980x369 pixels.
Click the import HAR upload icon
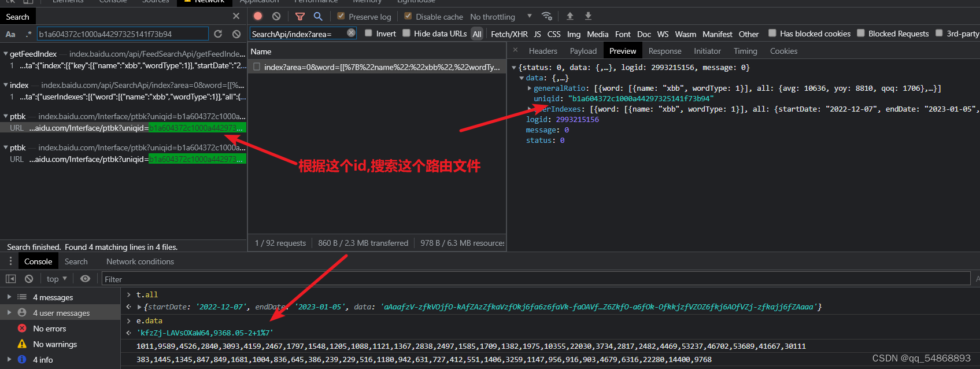570,16
